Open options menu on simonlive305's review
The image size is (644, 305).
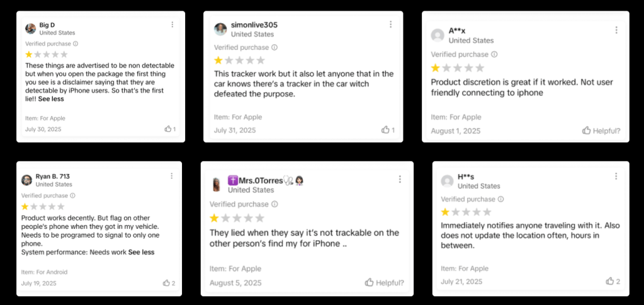pos(390,25)
